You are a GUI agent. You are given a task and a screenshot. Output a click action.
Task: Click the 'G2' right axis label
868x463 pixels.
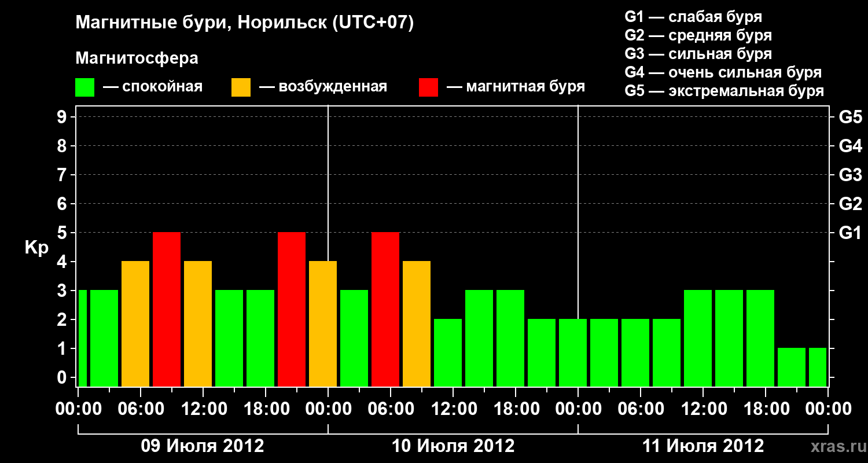pyautogui.click(x=850, y=204)
